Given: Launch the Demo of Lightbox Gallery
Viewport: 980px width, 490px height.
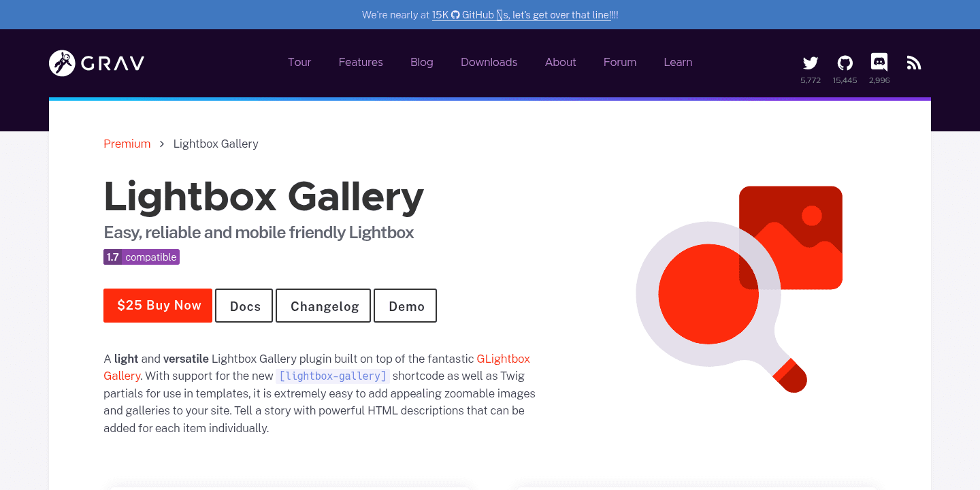Looking at the screenshot, I should click(x=405, y=306).
